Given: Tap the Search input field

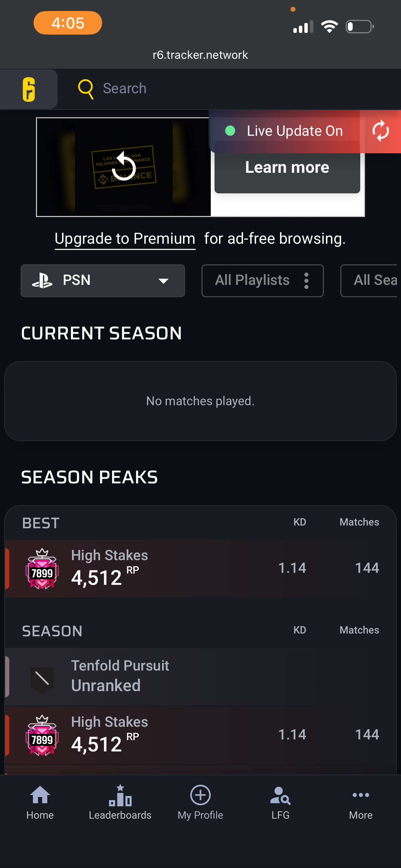Looking at the screenshot, I should pyautogui.click(x=206, y=89).
